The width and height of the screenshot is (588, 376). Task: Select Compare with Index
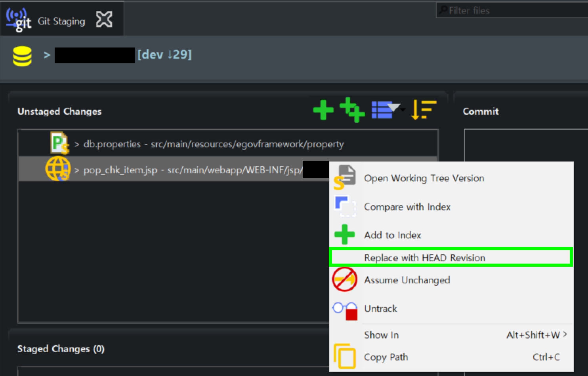point(407,207)
